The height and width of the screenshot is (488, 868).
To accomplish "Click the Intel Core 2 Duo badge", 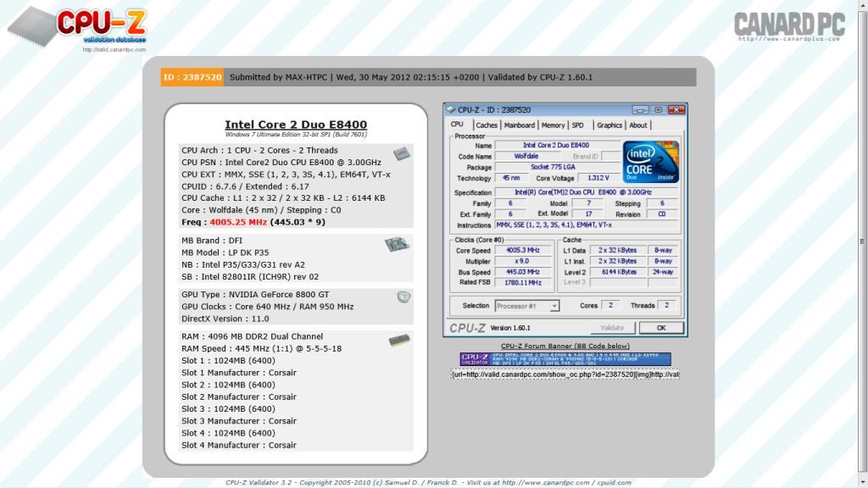I will point(650,161).
